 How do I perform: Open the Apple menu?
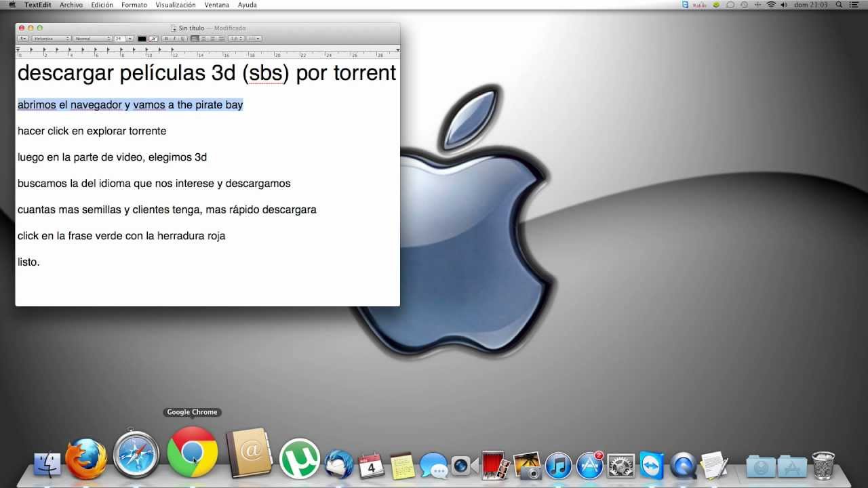pyautogui.click(x=12, y=5)
